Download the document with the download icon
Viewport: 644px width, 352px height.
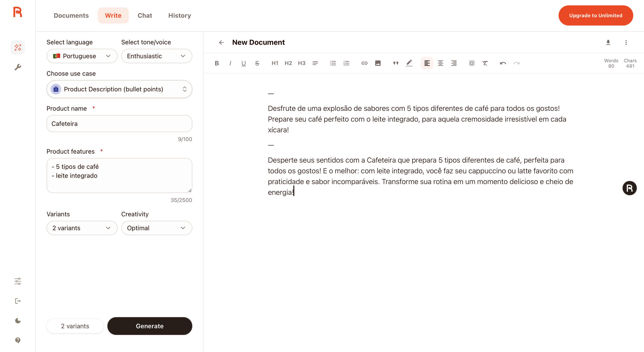[608, 43]
